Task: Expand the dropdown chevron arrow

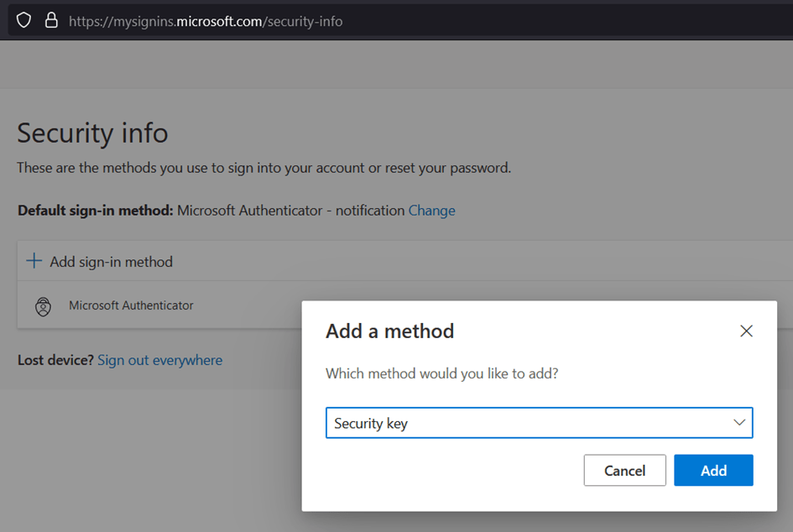Action: pyautogui.click(x=739, y=423)
